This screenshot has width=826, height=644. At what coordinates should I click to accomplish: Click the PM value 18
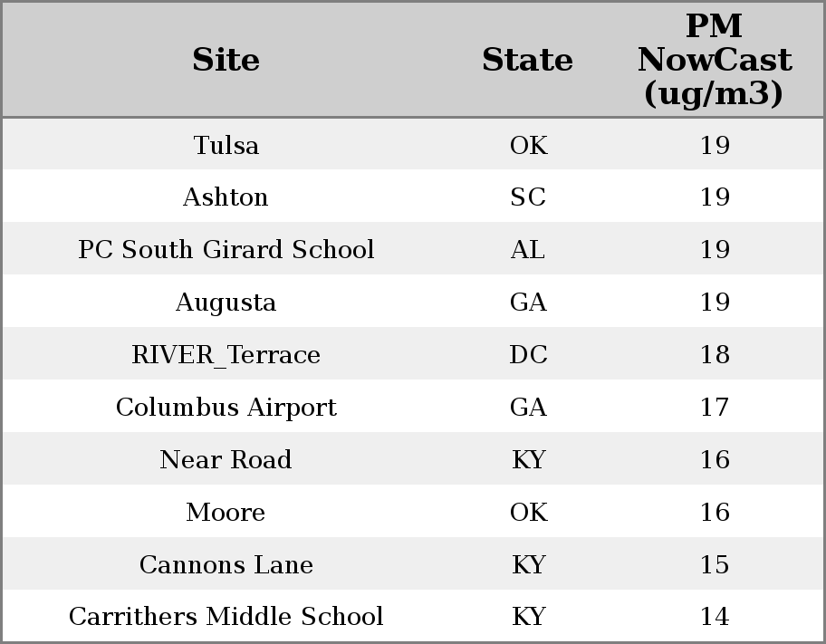coord(715,355)
